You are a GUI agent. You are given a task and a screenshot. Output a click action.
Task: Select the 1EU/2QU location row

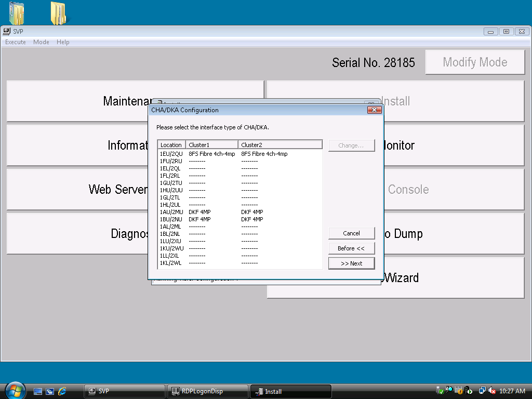[171, 154]
